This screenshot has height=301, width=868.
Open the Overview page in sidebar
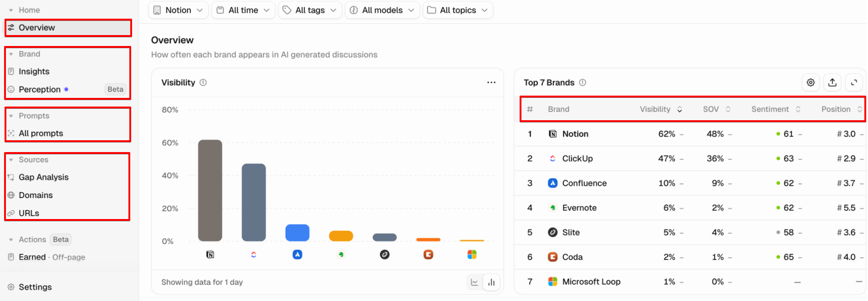68,28
